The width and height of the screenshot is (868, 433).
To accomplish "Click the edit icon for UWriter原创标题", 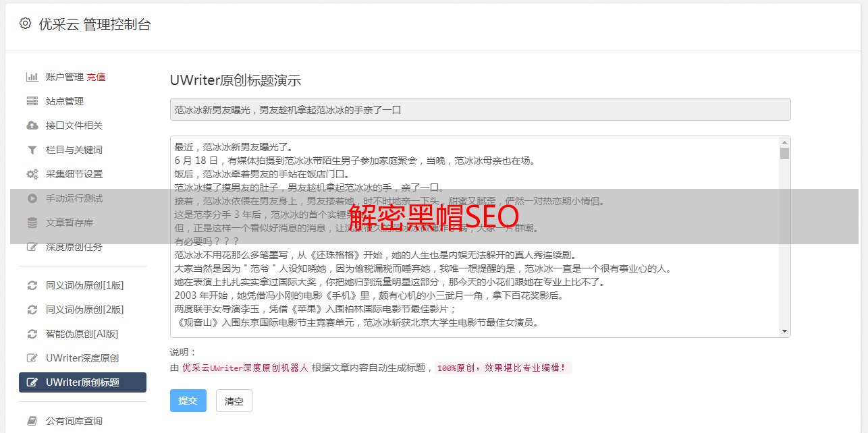I will click(x=32, y=382).
